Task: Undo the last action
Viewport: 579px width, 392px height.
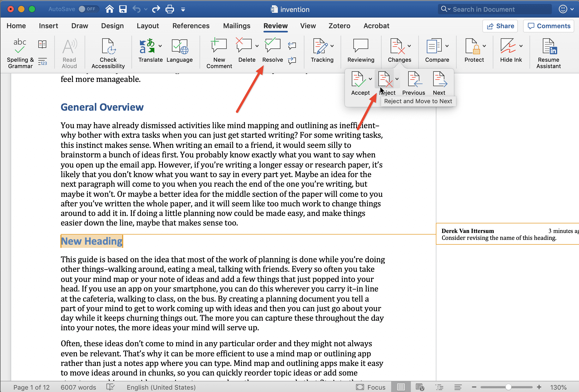Action: point(137,9)
